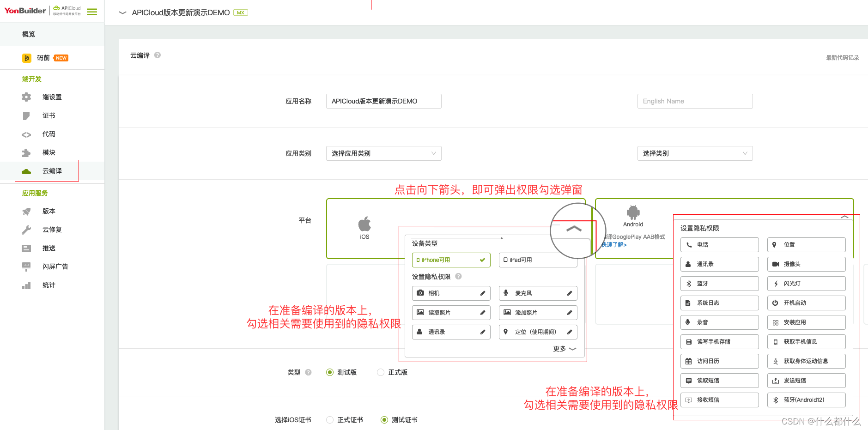Edit the 添加照片 permission pencil icon
868x430 pixels.
pyautogui.click(x=570, y=313)
